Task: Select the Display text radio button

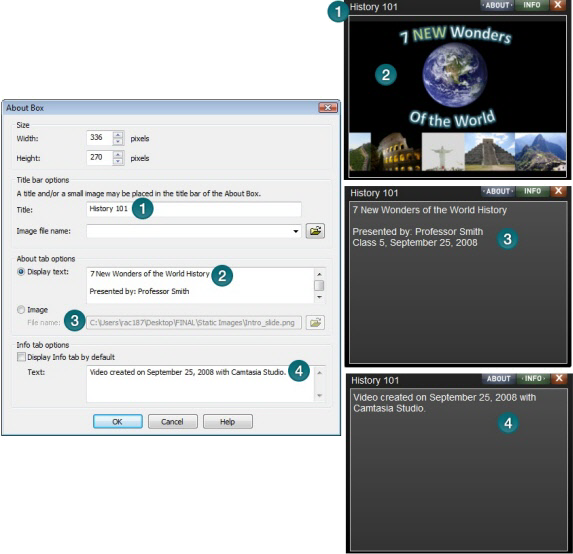Action: [21, 272]
